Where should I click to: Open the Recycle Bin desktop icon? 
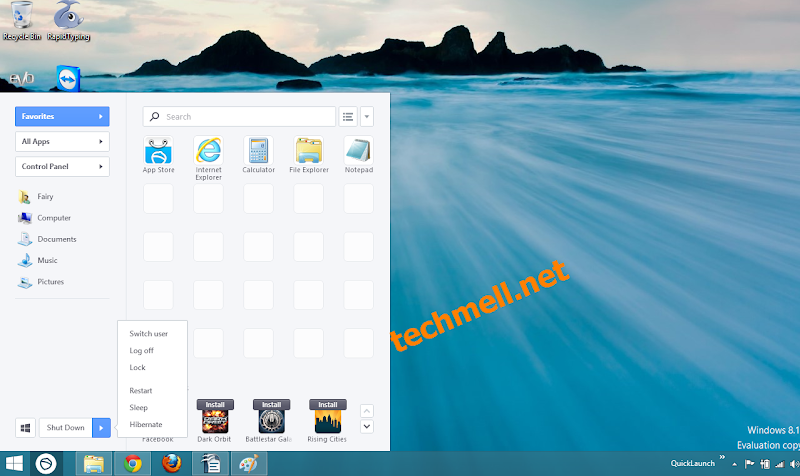pos(21,21)
